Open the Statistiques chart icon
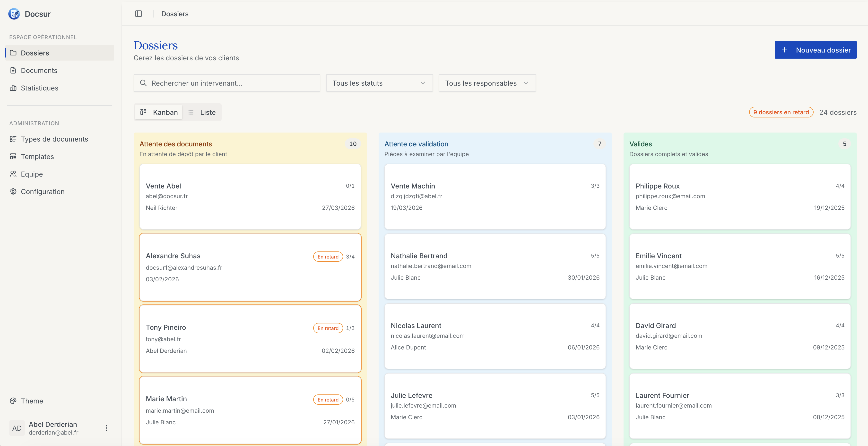The width and height of the screenshot is (868, 446). coord(13,88)
